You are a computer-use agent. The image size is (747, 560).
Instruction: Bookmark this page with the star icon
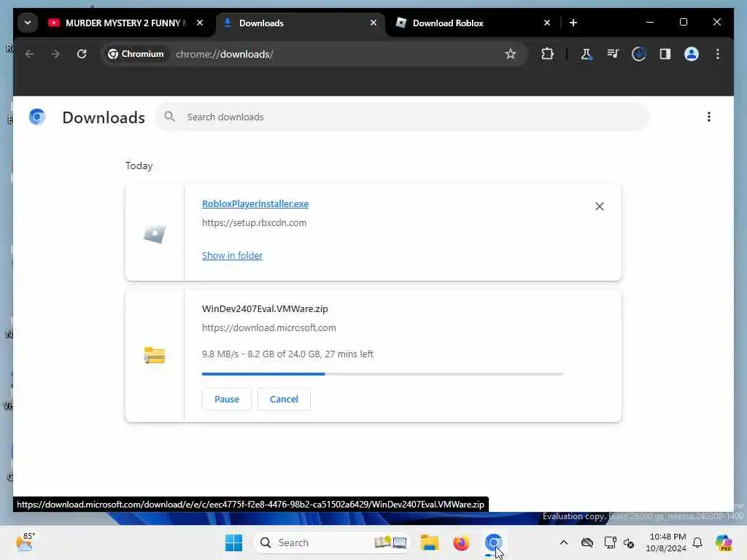tap(510, 54)
